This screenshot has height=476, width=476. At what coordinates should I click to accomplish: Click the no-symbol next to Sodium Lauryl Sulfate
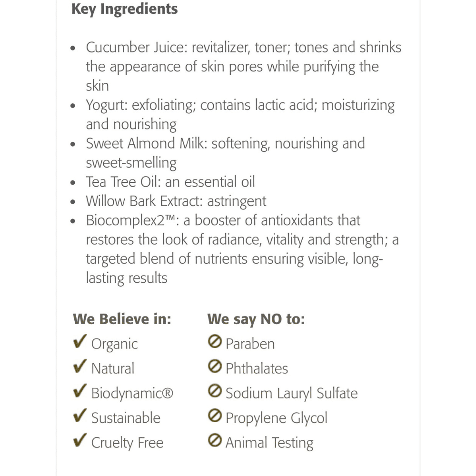pyautogui.click(x=215, y=391)
